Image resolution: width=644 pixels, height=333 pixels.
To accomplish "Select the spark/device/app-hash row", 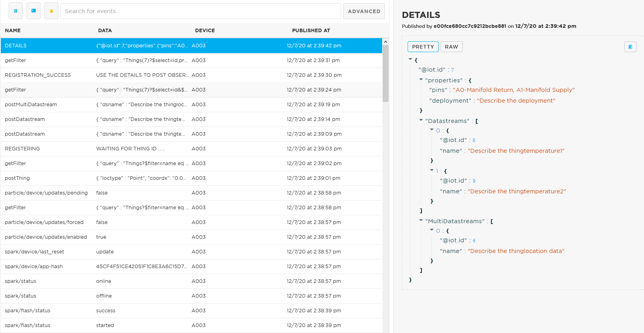I will [x=191, y=267].
